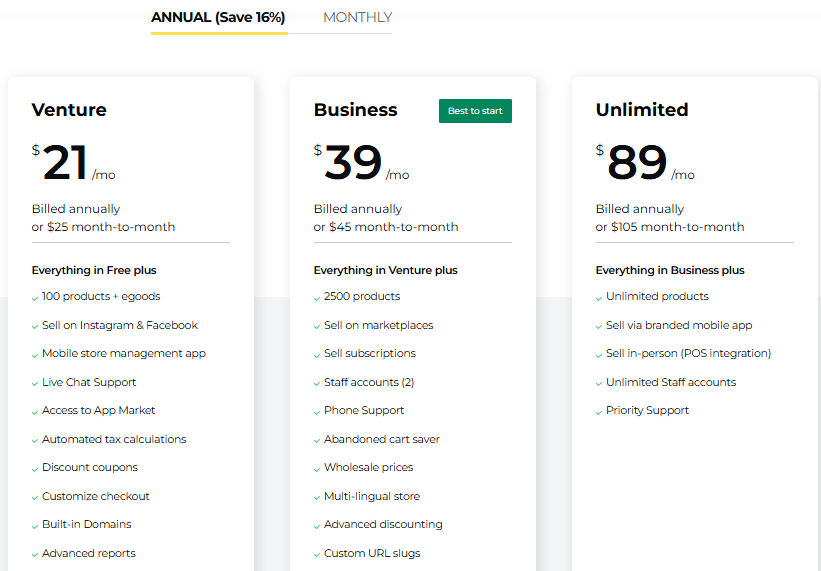Click 'Everything in Free plus' heading
821x571 pixels.
pyautogui.click(x=94, y=270)
